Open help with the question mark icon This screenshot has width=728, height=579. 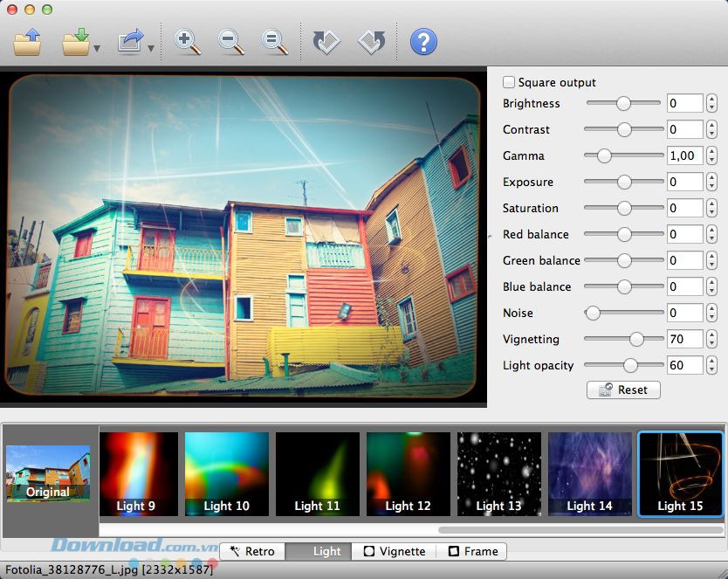point(423,42)
